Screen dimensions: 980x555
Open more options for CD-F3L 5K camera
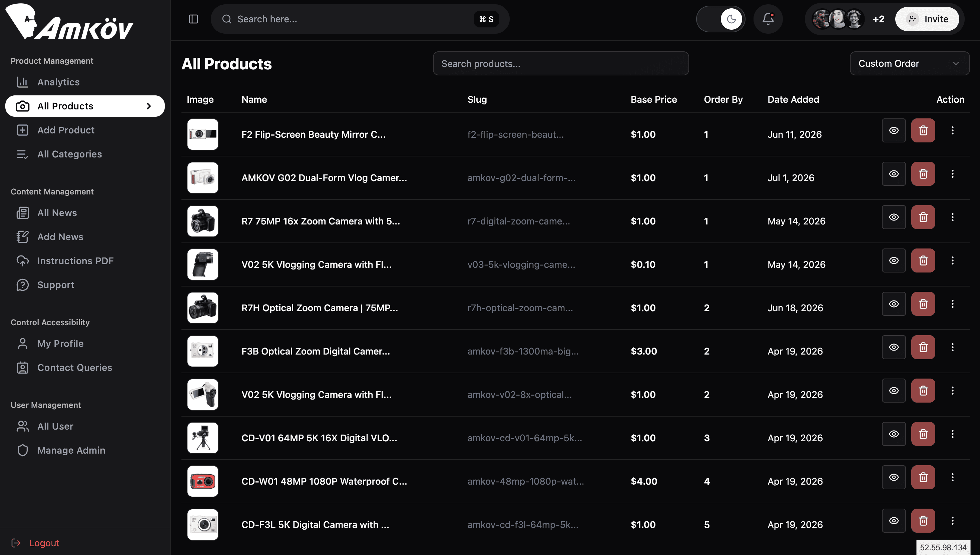click(952, 521)
